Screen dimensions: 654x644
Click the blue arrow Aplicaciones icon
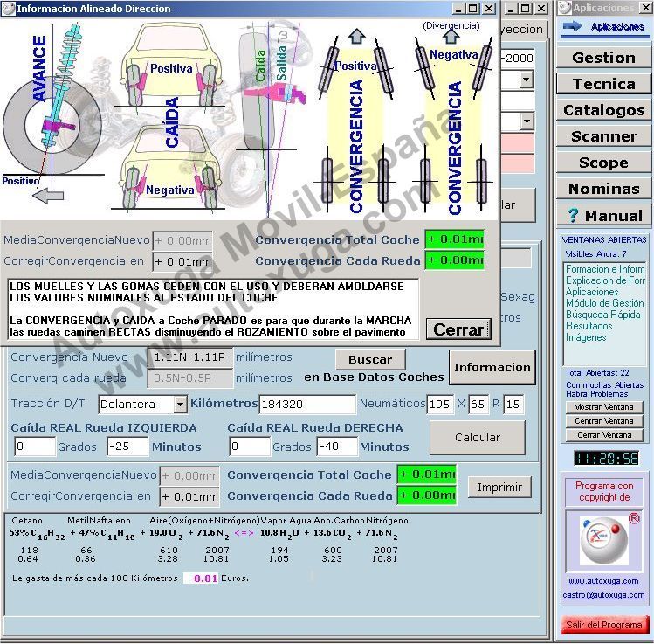(572, 26)
